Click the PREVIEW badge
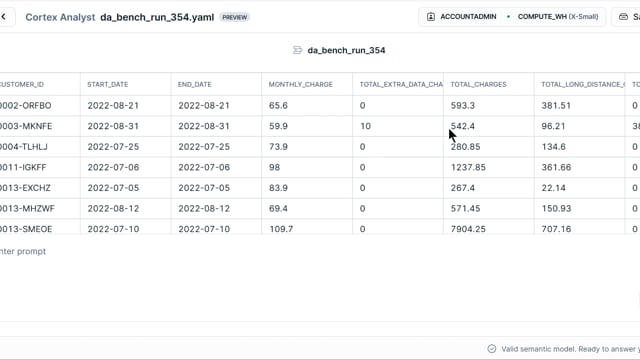The image size is (640, 360). point(235,17)
